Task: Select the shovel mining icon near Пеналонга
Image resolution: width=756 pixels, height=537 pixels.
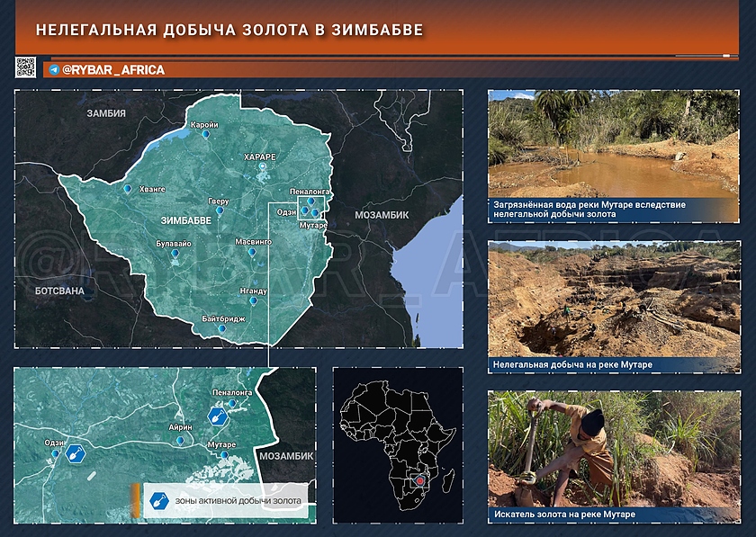Action: pos(216,416)
